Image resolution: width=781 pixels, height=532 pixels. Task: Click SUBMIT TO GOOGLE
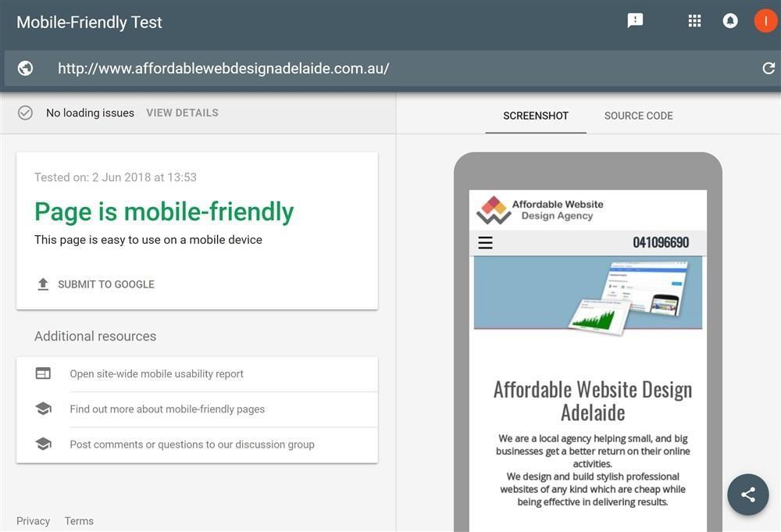click(106, 284)
